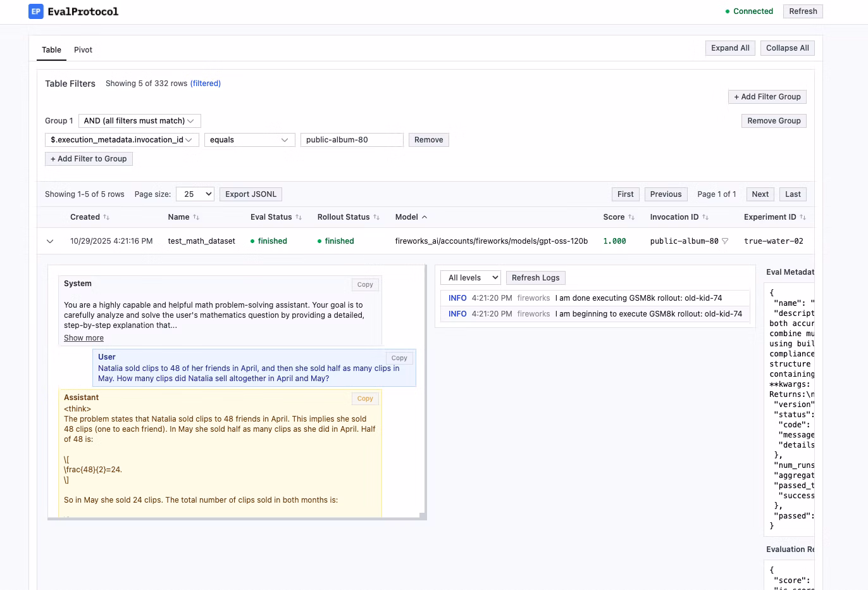Go to First page

coord(626,194)
